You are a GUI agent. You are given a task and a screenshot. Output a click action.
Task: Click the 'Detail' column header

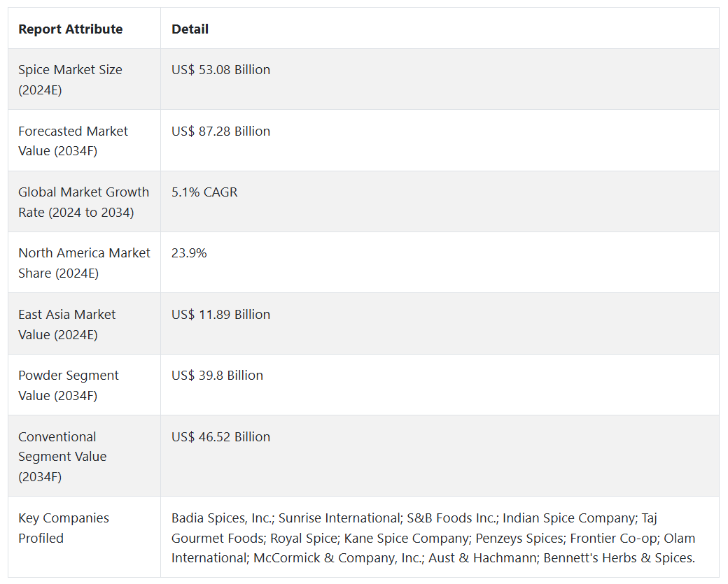[x=190, y=29]
